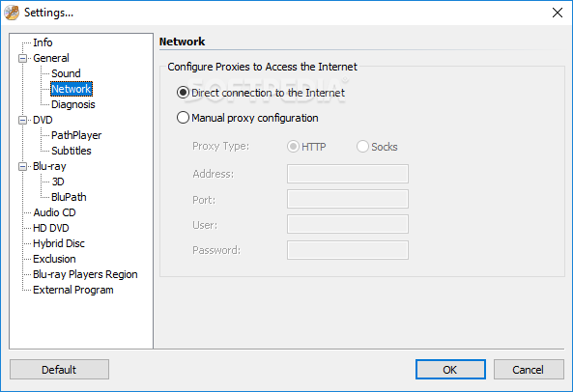Click the proxy Address input field

click(348, 174)
